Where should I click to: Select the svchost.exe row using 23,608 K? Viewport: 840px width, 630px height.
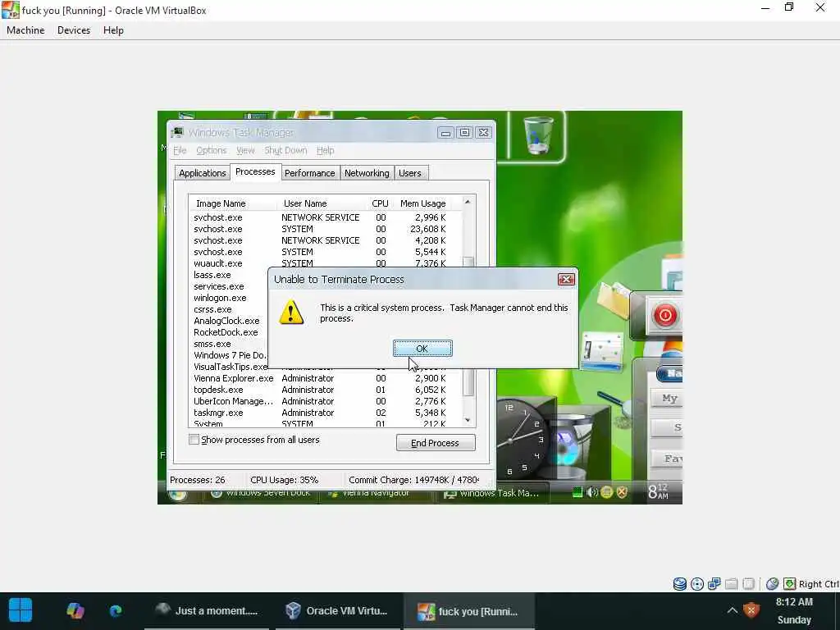(325, 229)
